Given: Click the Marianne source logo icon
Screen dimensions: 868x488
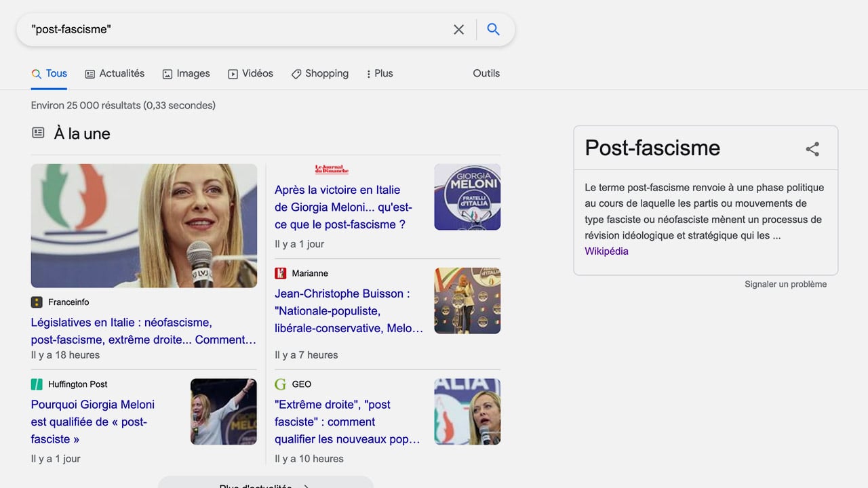Looking at the screenshot, I should (281, 273).
